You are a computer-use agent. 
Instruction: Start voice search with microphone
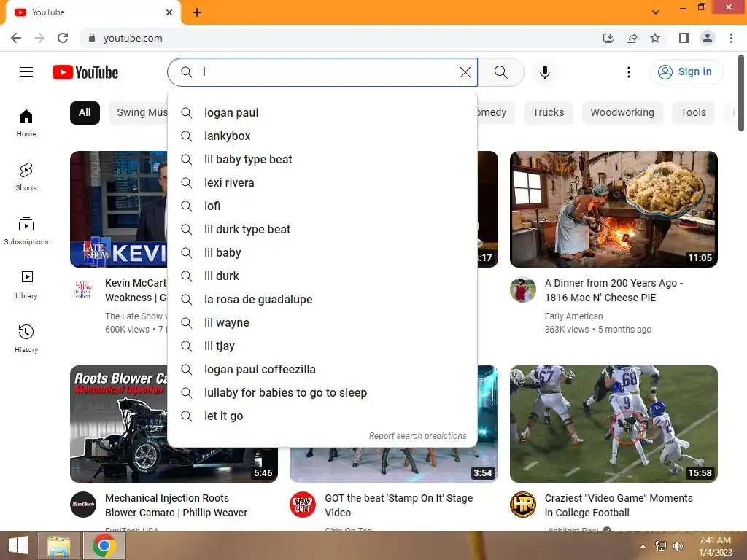[544, 72]
